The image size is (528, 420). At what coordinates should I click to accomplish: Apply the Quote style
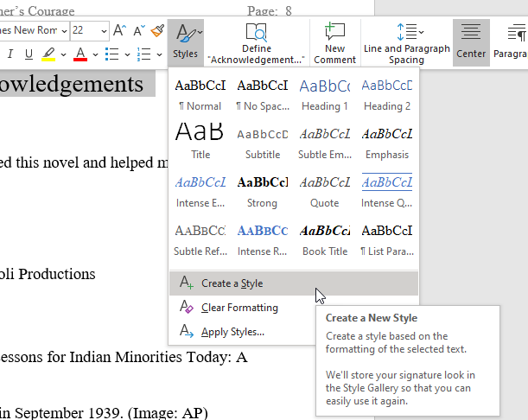point(325,192)
